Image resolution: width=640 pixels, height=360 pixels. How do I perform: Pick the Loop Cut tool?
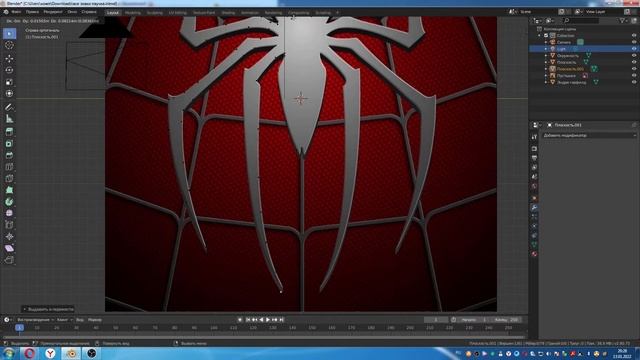[x=9, y=167]
